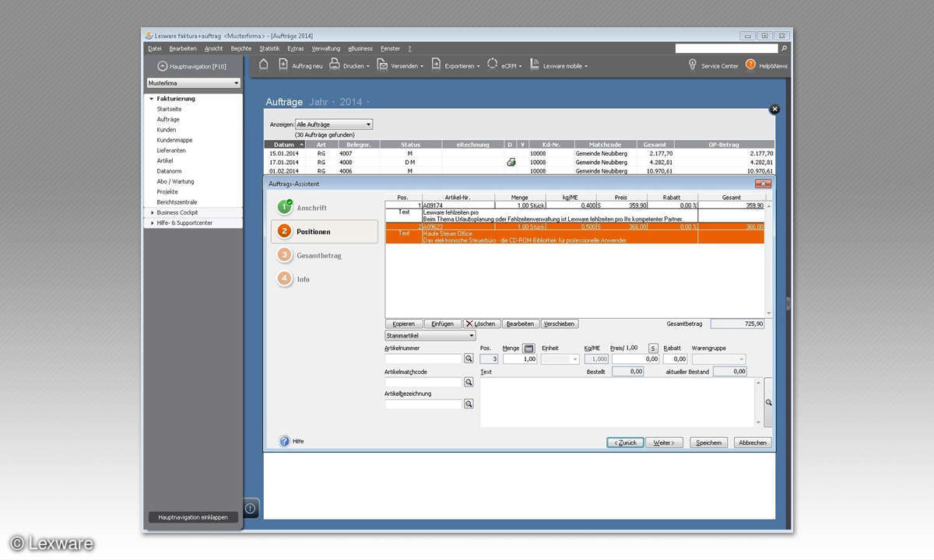
Task: Sort orders by Datum column
Action: 284,145
